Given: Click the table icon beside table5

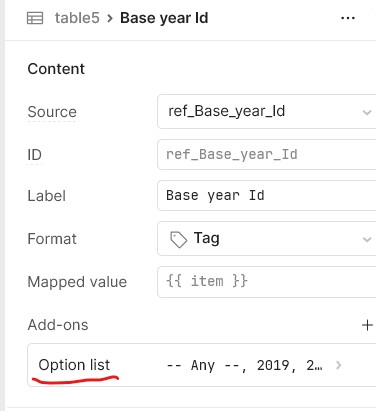Looking at the screenshot, I should [x=35, y=18].
